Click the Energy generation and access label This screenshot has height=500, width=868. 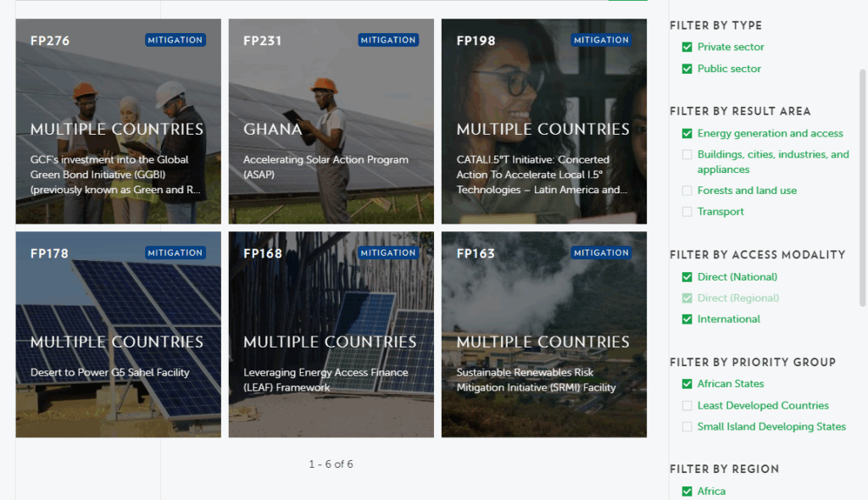point(770,133)
